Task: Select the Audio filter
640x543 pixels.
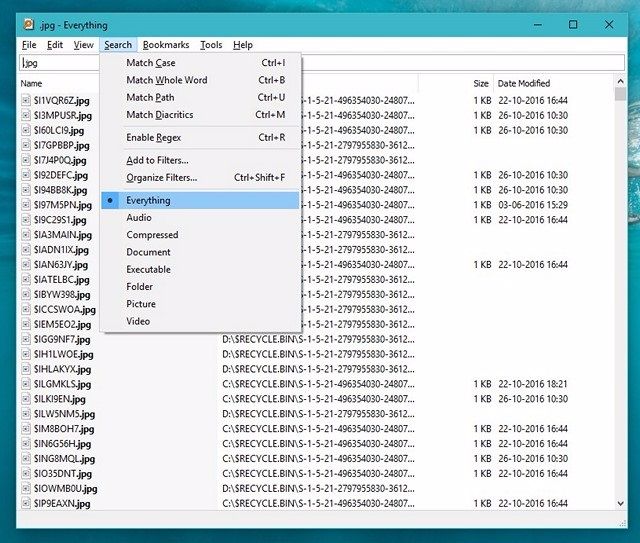Action: [x=200, y=218]
